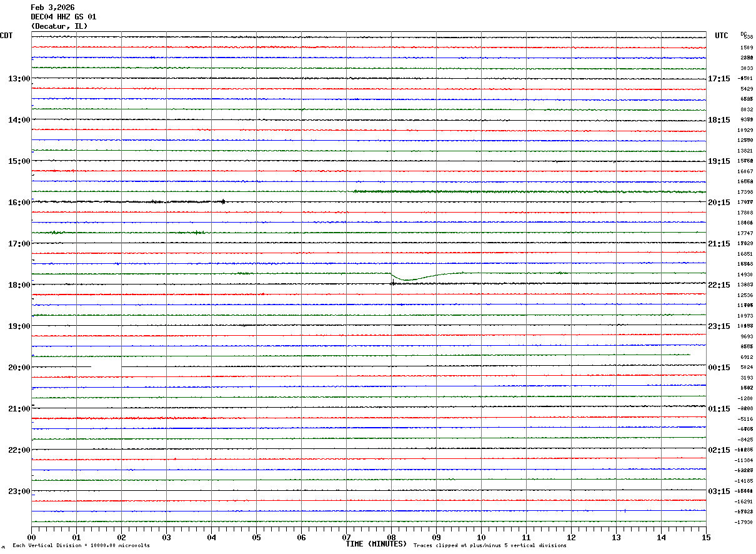Click the DC offset value 6912

pyautogui.click(x=747, y=357)
